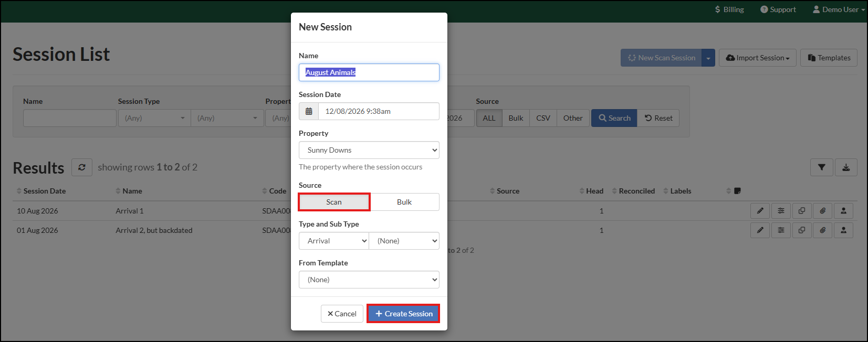This screenshot has width=868, height=342.
Task: Click the paperclip icon for 'Arrival 2, but backdated'
Action: click(822, 230)
